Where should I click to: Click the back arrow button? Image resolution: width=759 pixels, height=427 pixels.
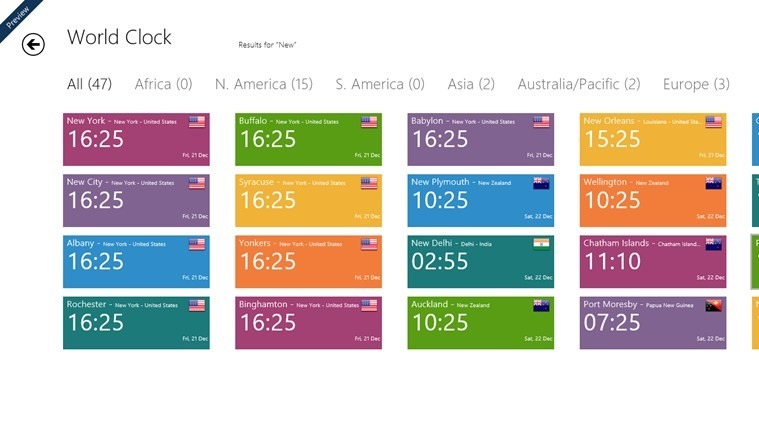[34, 44]
